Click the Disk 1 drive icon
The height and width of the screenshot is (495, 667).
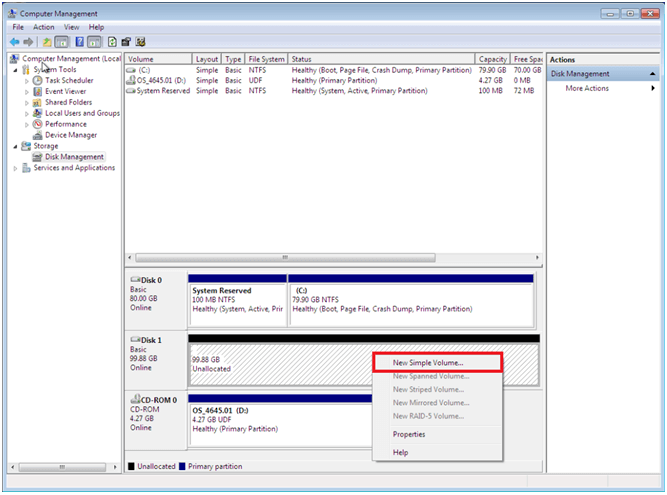click(x=135, y=340)
